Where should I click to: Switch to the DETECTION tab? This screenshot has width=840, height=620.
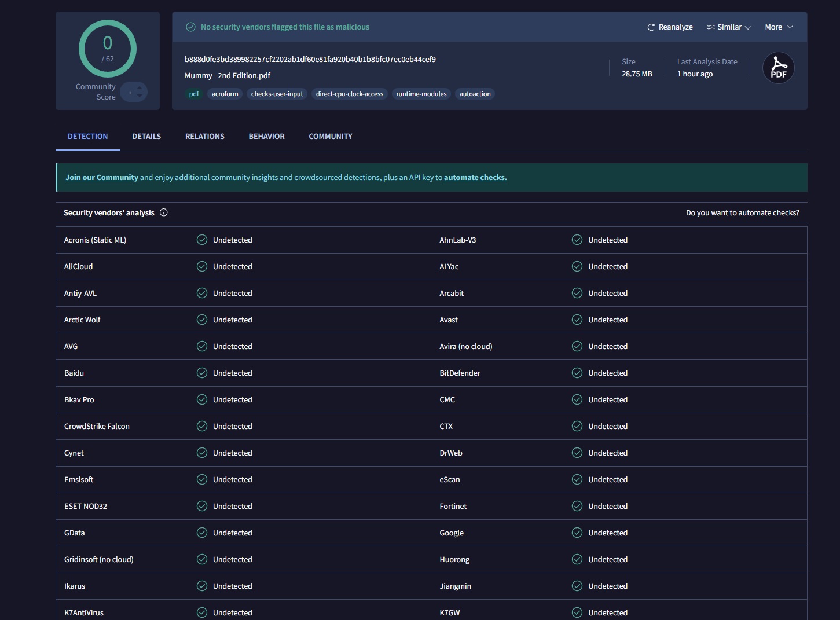point(88,137)
